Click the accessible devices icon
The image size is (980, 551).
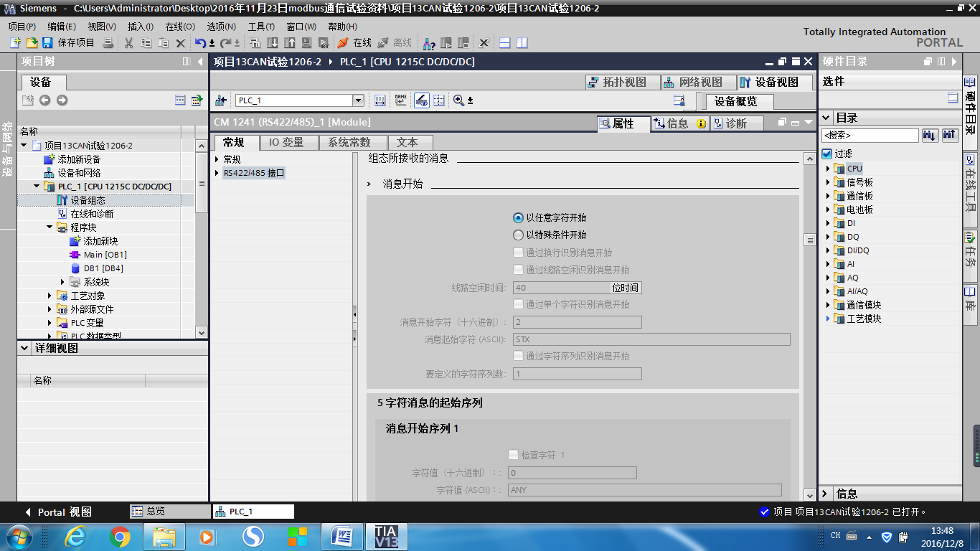click(429, 43)
